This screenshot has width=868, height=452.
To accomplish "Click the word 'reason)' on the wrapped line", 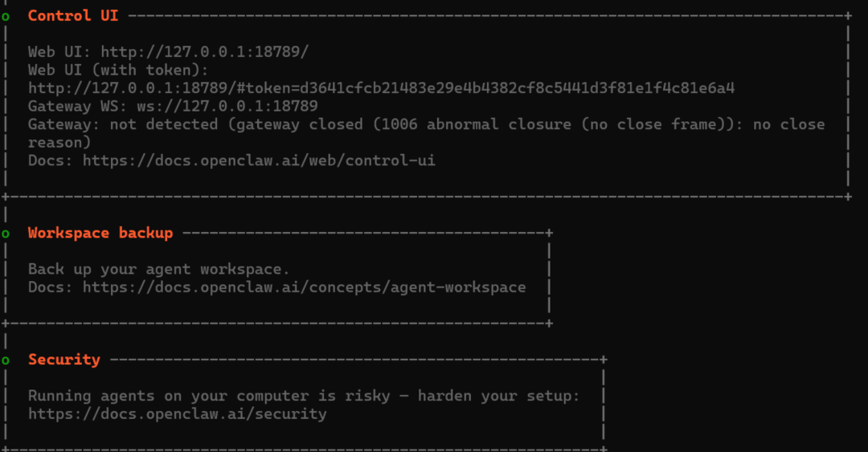I will coord(59,143).
